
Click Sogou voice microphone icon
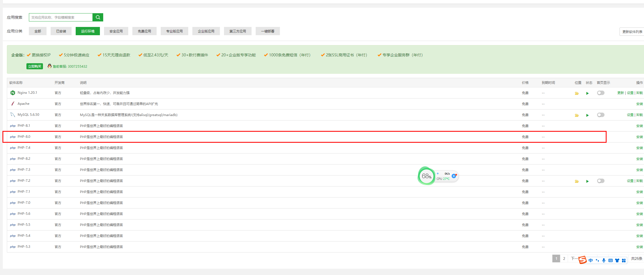coord(604,260)
